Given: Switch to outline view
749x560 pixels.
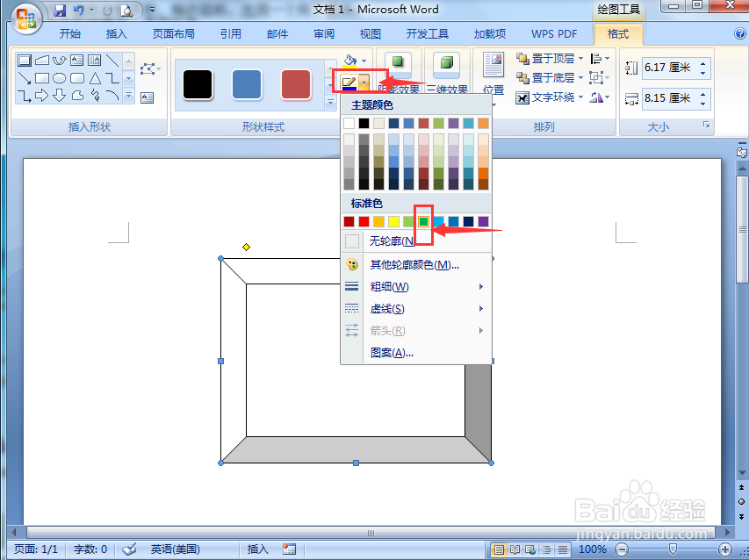Looking at the screenshot, I should 546,549.
